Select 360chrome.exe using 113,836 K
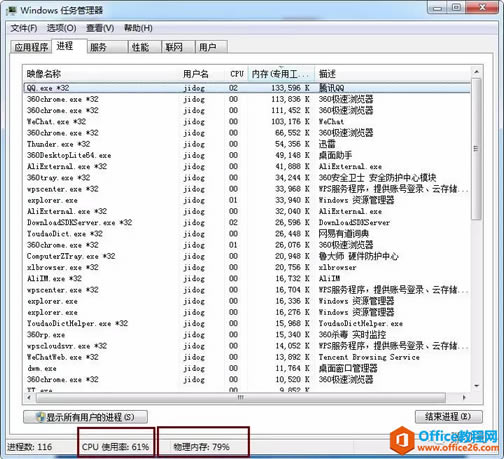Image resolution: width=504 pixels, height=459 pixels. (247, 99)
